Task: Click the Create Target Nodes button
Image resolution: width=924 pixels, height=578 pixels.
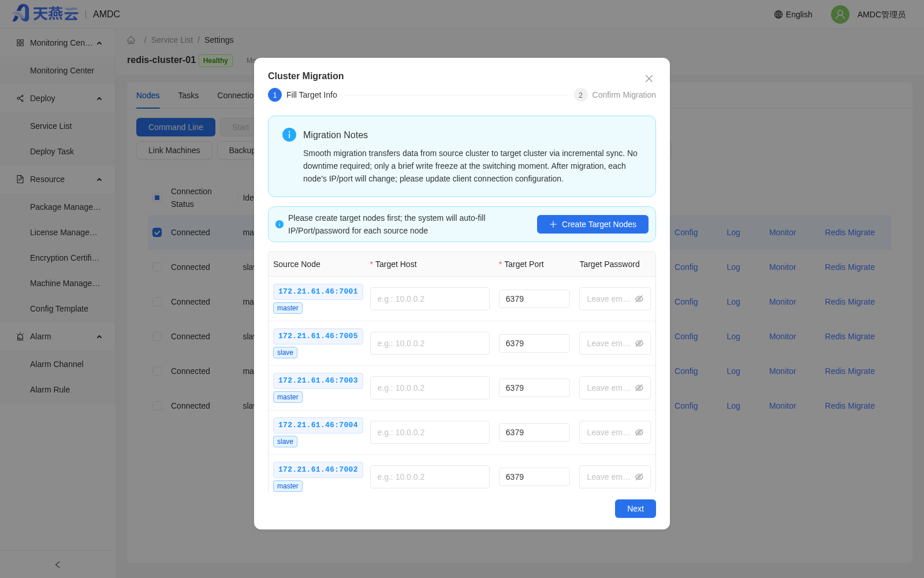Action: (x=593, y=224)
